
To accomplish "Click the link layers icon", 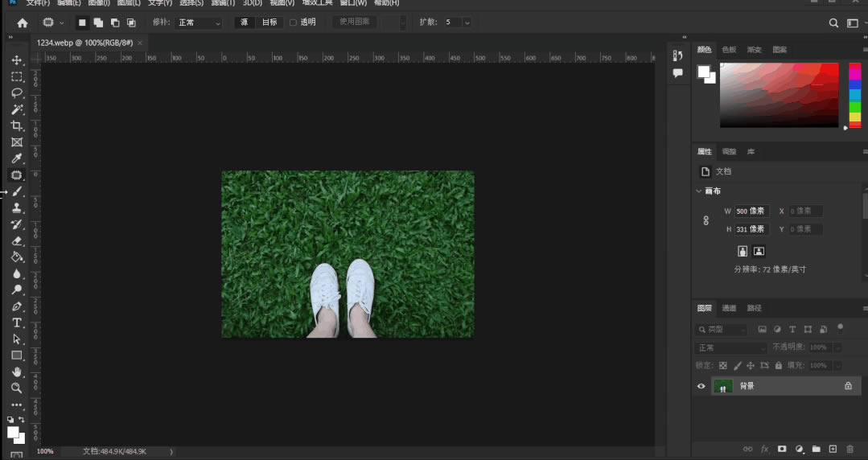I will point(747,449).
